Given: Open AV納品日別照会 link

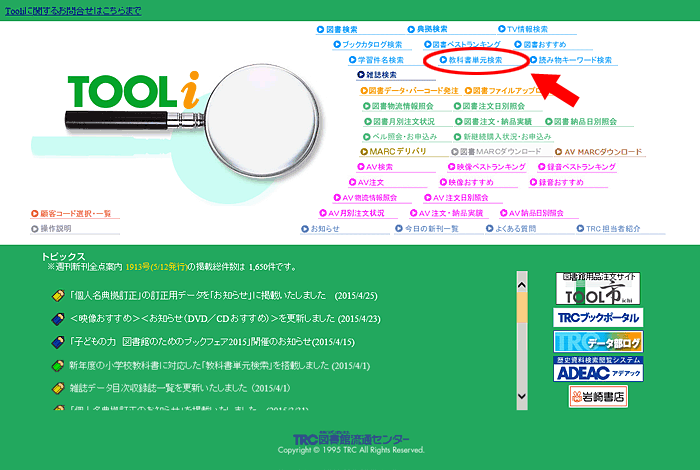Looking at the screenshot, I should coord(532,213).
